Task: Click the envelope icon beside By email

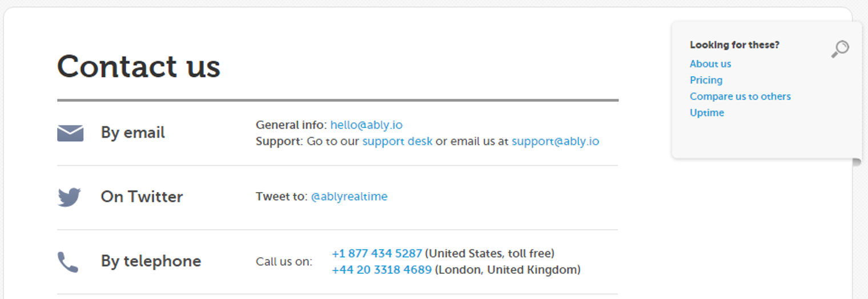Action: (70, 133)
